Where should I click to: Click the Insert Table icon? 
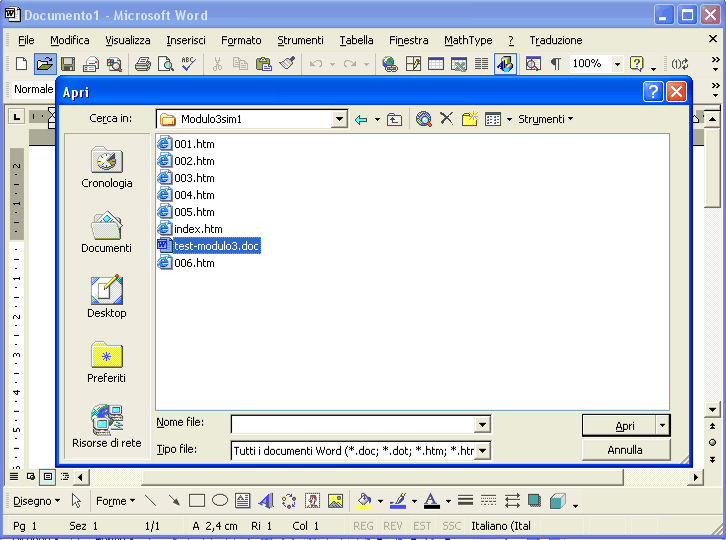[436, 63]
